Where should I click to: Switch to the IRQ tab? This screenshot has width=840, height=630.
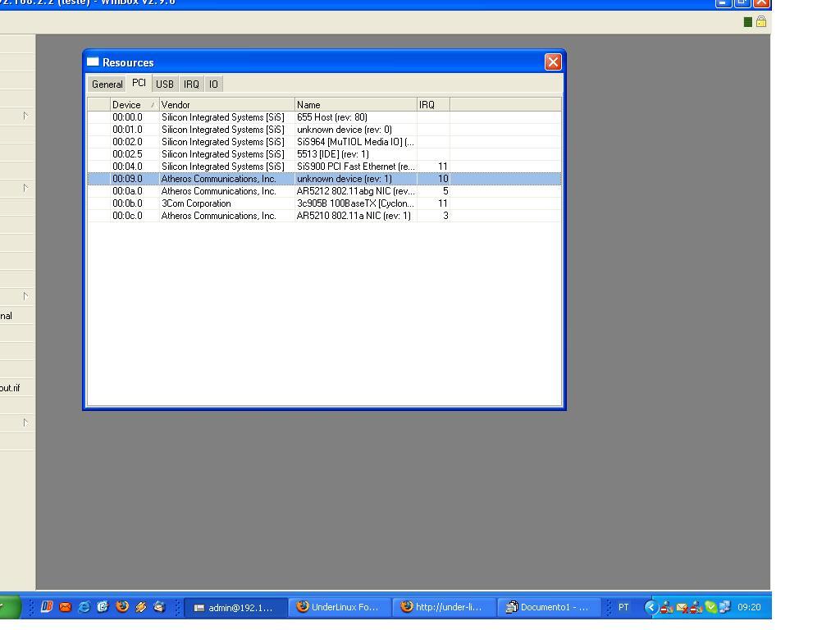(191, 84)
